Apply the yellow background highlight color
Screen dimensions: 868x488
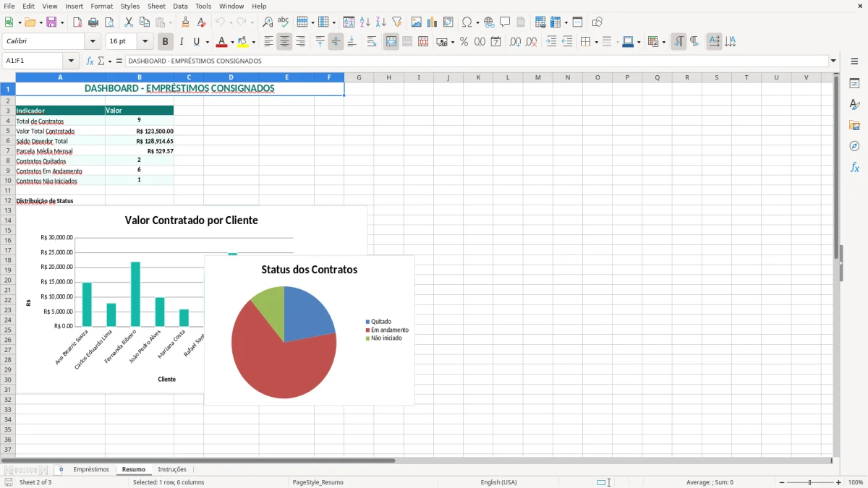[244, 42]
